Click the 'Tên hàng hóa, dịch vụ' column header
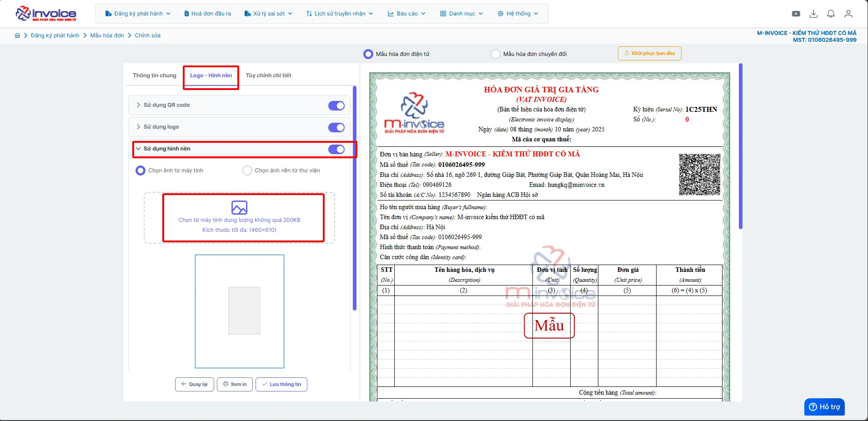Image resolution: width=868 pixels, height=421 pixels. click(464, 270)
